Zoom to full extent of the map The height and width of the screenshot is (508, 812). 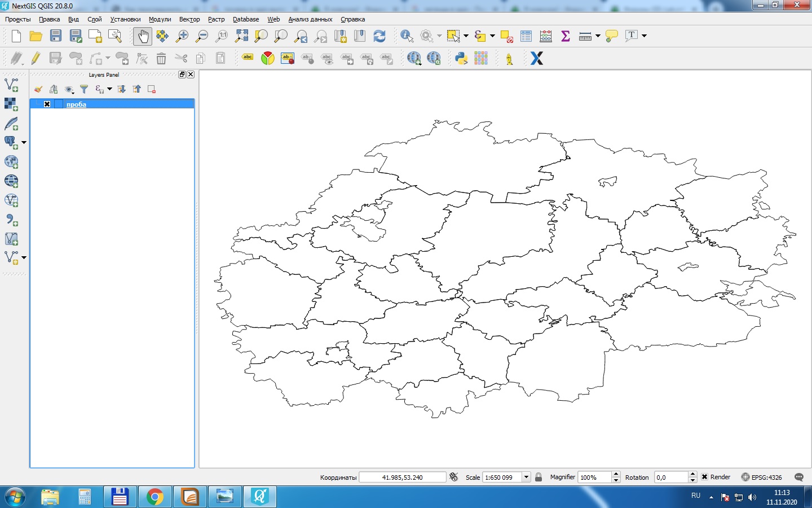[241, 36]
